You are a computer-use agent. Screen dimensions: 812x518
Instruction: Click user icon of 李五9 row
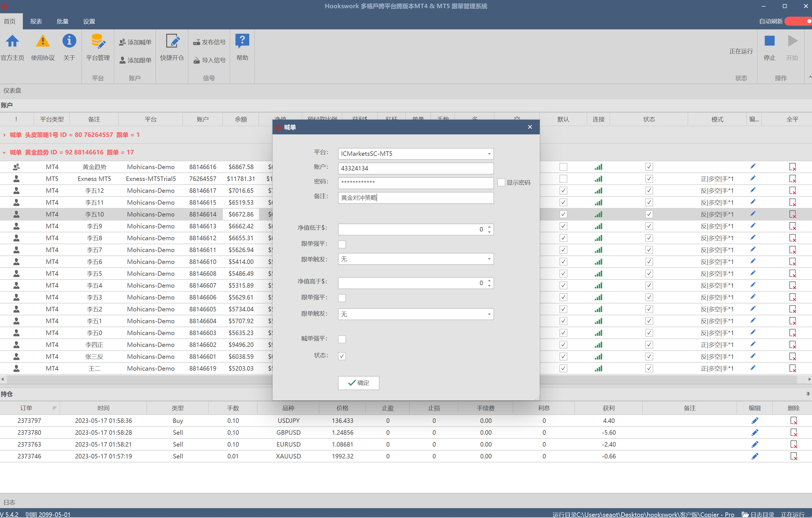point(16,226)
